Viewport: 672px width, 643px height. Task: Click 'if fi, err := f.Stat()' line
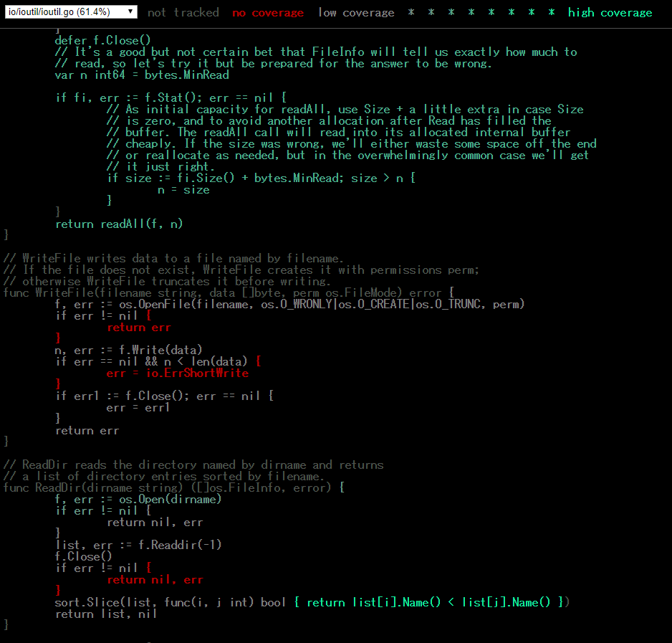[171, 97]
